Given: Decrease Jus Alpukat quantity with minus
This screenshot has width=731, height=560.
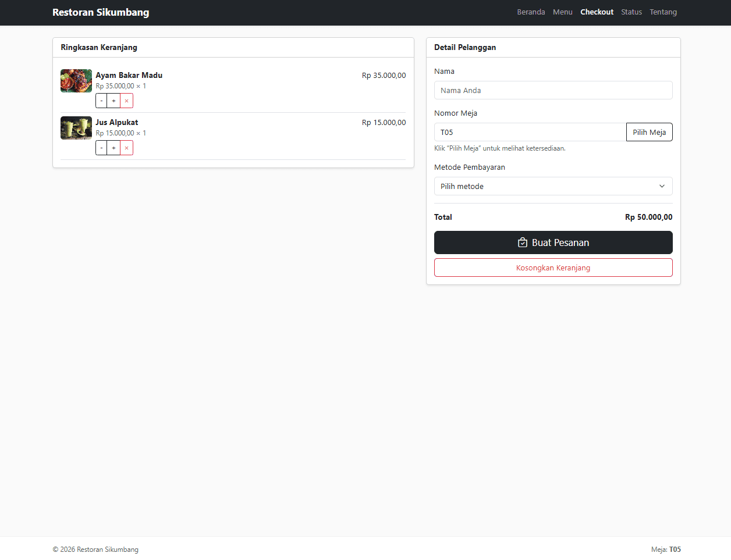Looking at the screenshot, I should point(101,148).
